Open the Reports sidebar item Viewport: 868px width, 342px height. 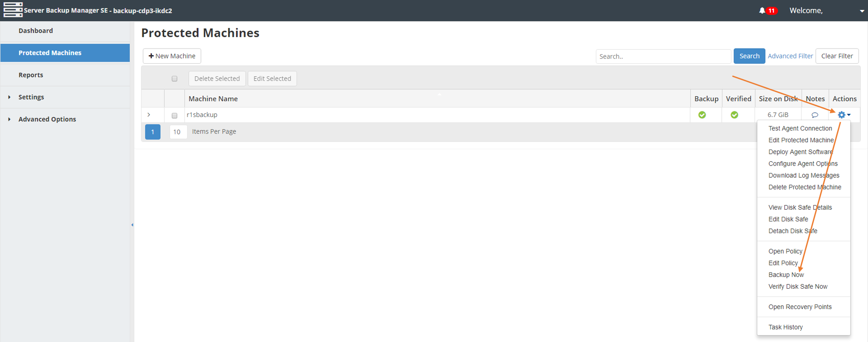[65, 75]
